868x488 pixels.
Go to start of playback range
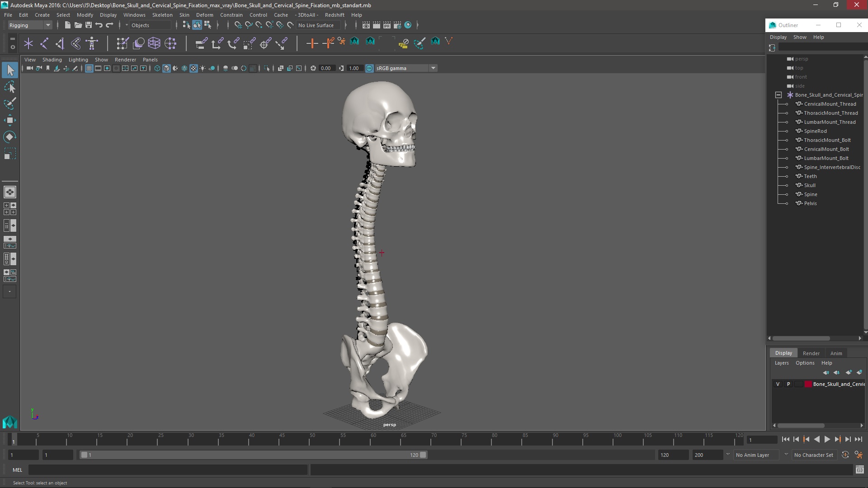point(785,439)
